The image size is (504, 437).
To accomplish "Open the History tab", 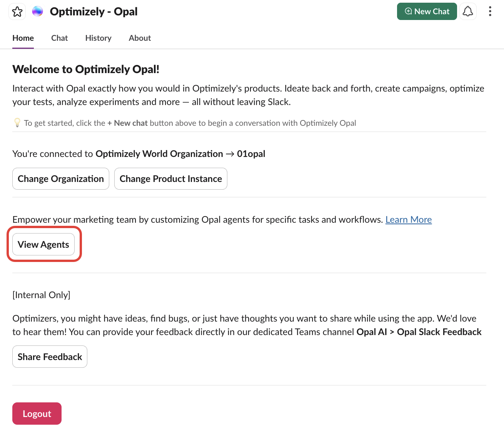I will [98, 38].
